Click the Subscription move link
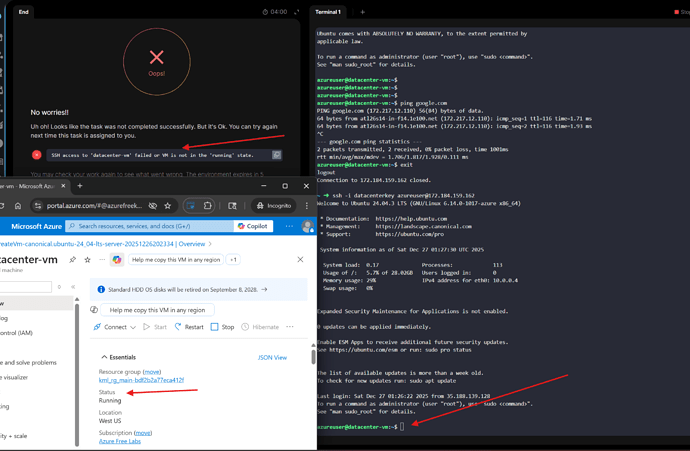Image resolution: width=690 pixels, height=451 pixels. point(143,433)
